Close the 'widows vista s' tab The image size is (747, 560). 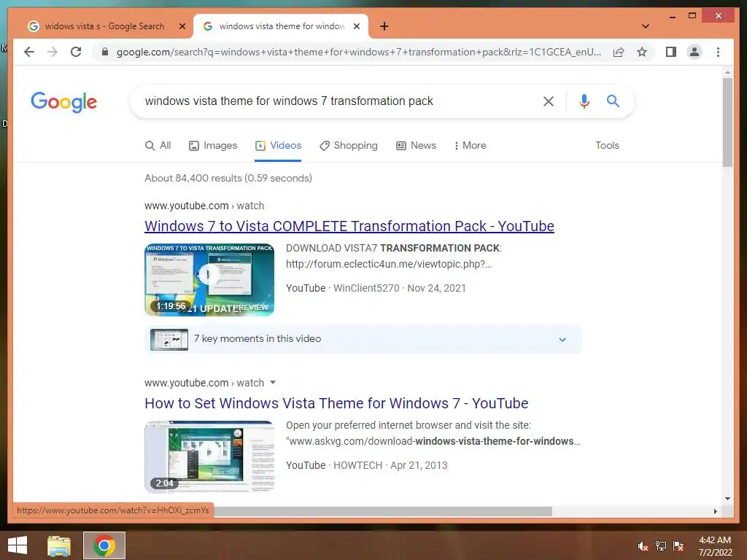click(x=182, y=26)
